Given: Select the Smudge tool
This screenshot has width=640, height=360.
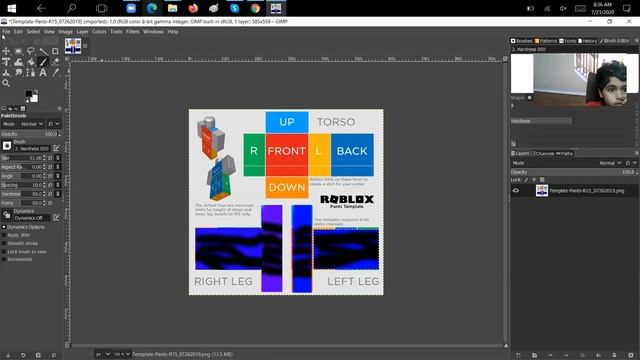Looking at the screenshot, I should [x=18, y=73].
